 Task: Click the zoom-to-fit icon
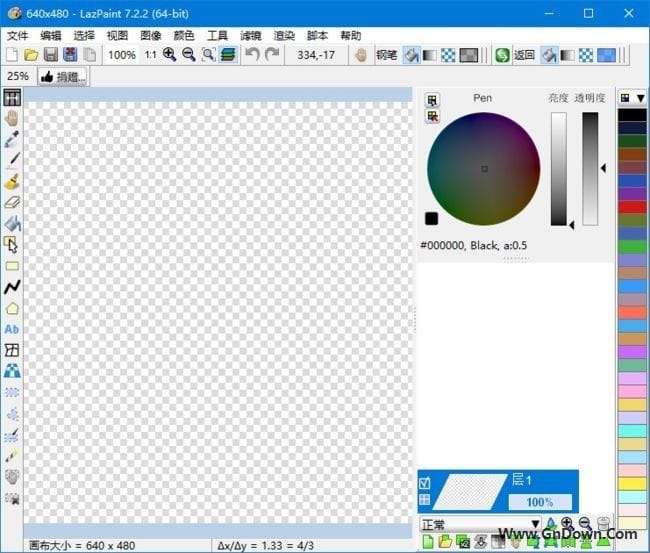208,54
